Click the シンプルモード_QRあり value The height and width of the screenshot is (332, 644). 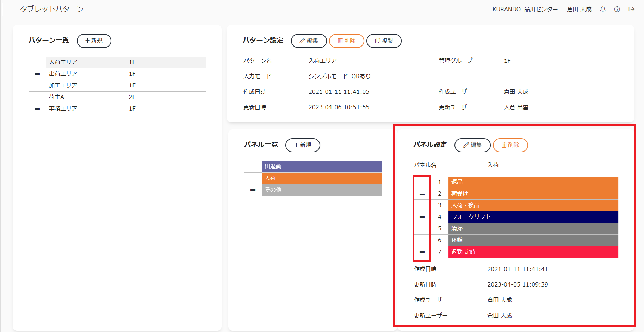(340, 76)
